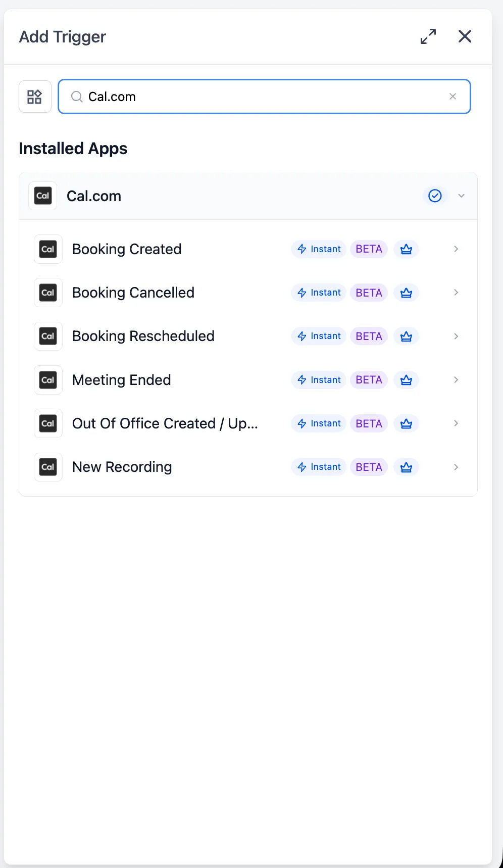Click the BETA tag on Booking Created

point(369,249)
